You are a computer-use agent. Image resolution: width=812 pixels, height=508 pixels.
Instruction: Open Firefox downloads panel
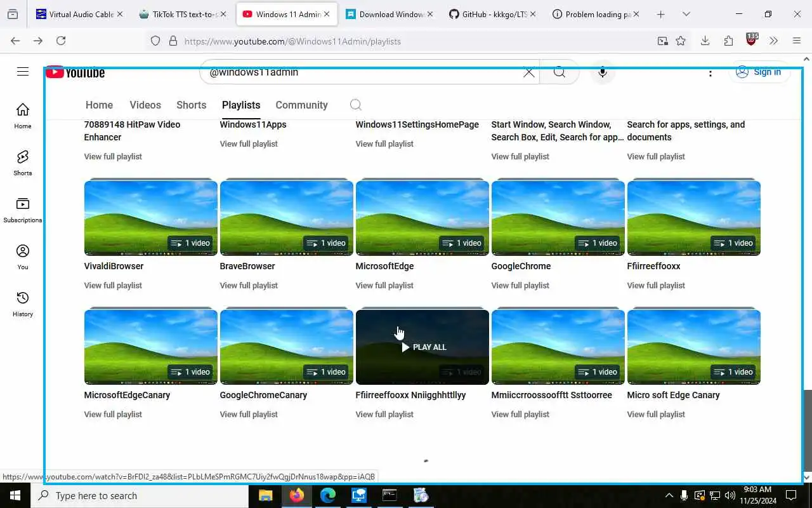tap(705, 41)
